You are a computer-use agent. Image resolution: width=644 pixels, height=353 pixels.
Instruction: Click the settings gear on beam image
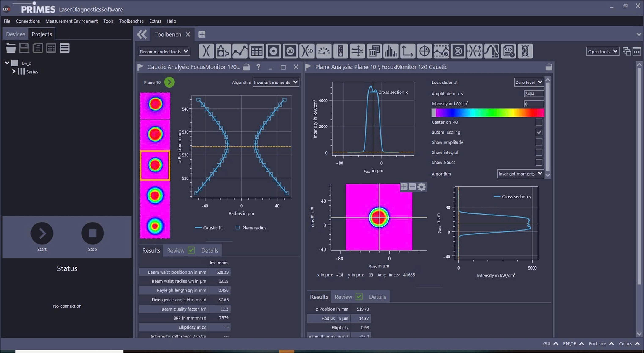pos(422,187)
